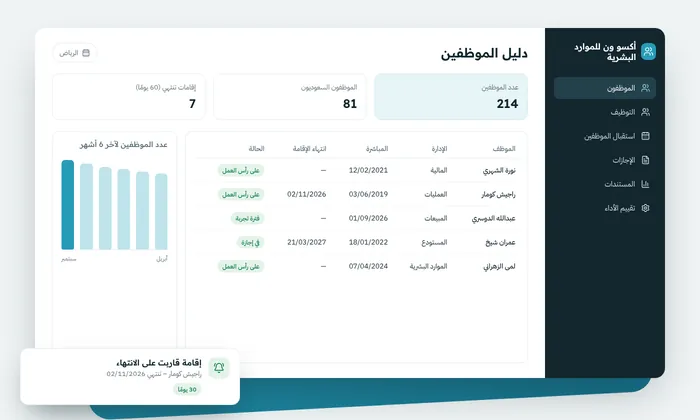
Task: Select the عدد الموظفين 214 card
Action: click(x=451, y=96)
